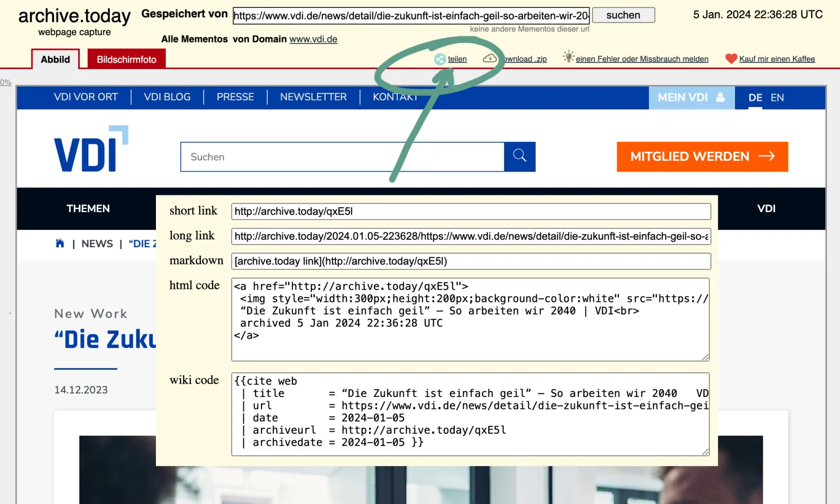Click the cloud download icon
Viewport: 840px width, 504px height.
click(490, 58)
